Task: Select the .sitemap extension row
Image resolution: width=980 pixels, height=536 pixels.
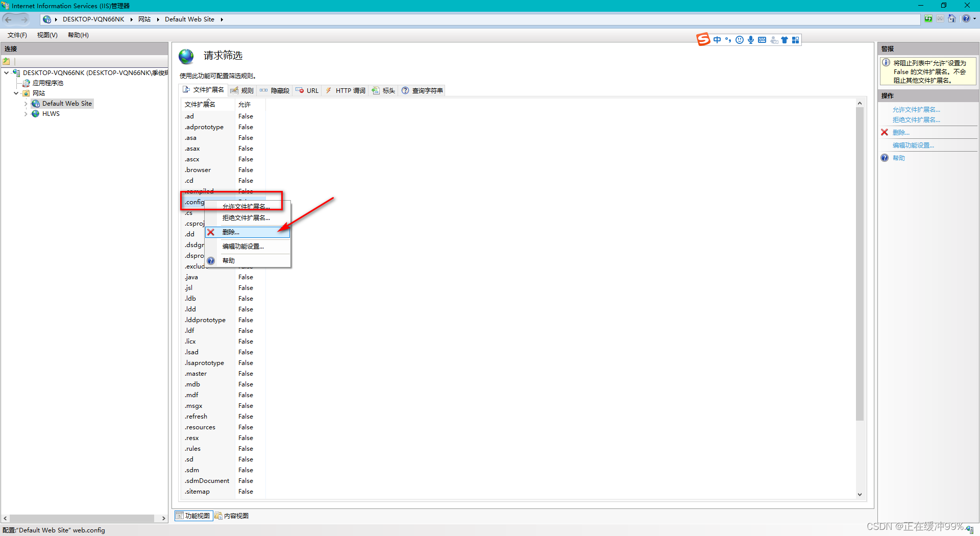Action: tap(224, 492)
